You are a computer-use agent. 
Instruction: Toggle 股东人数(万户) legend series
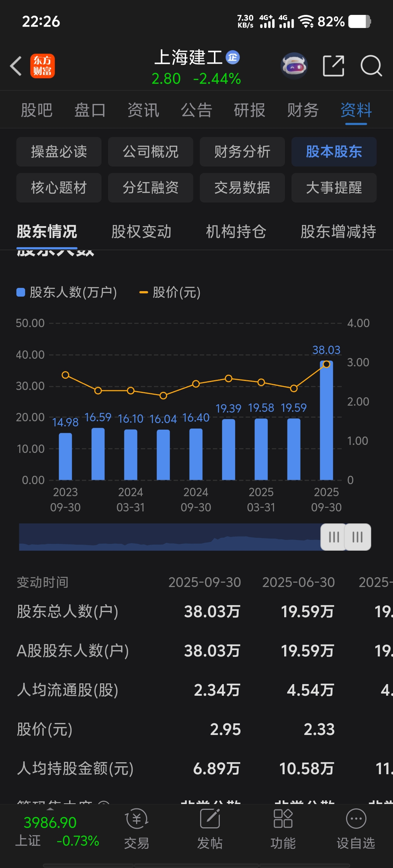(67, 292)
